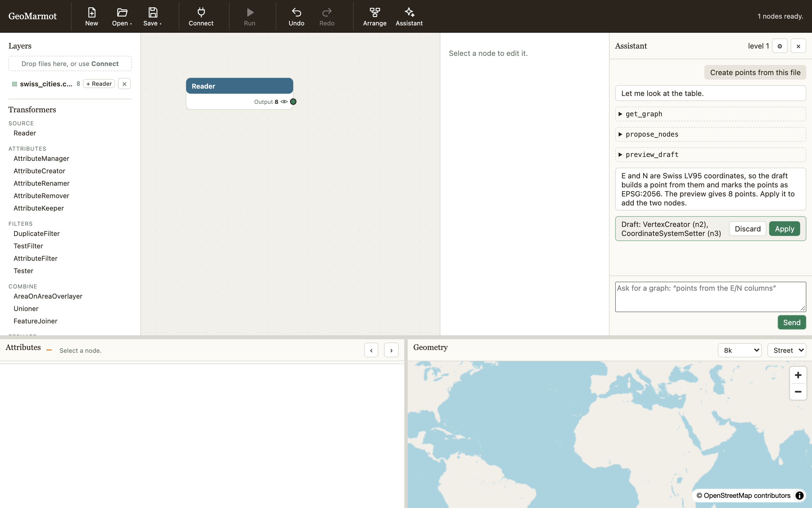Expand the propose_nodes tool call
Viewport: 812px width, 508px height.
(x=710, y=134)
